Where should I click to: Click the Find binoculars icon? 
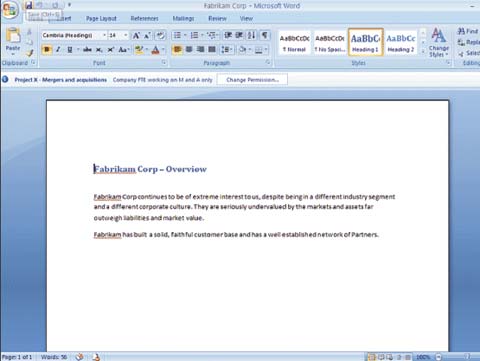click(461, 31)
